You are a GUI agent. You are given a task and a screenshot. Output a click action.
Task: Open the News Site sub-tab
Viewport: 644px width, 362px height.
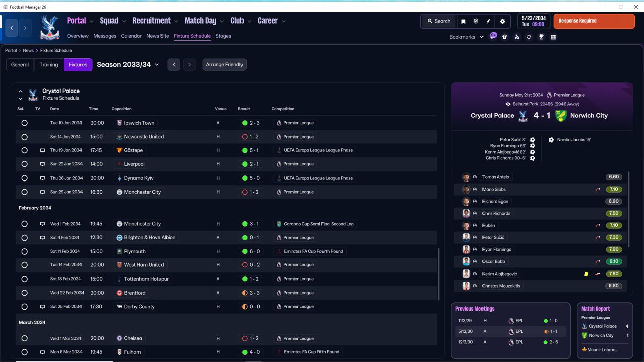point(157,36)
